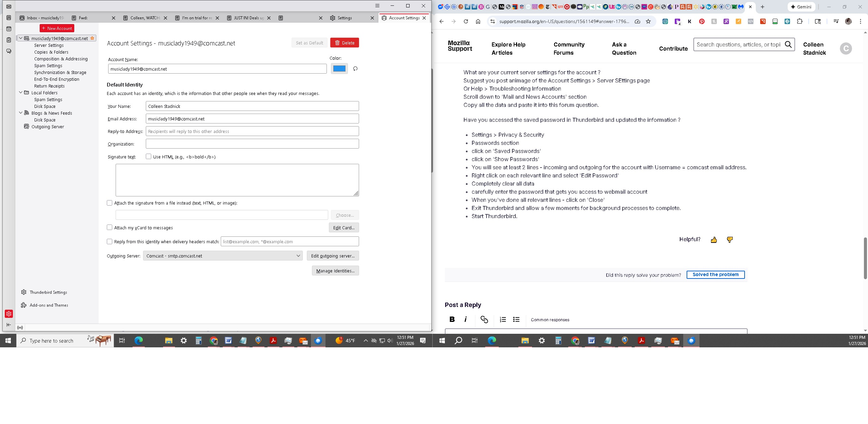Enable the Use HTML signature checkbox
The image size is (868, 424).
tap(149, 157)
